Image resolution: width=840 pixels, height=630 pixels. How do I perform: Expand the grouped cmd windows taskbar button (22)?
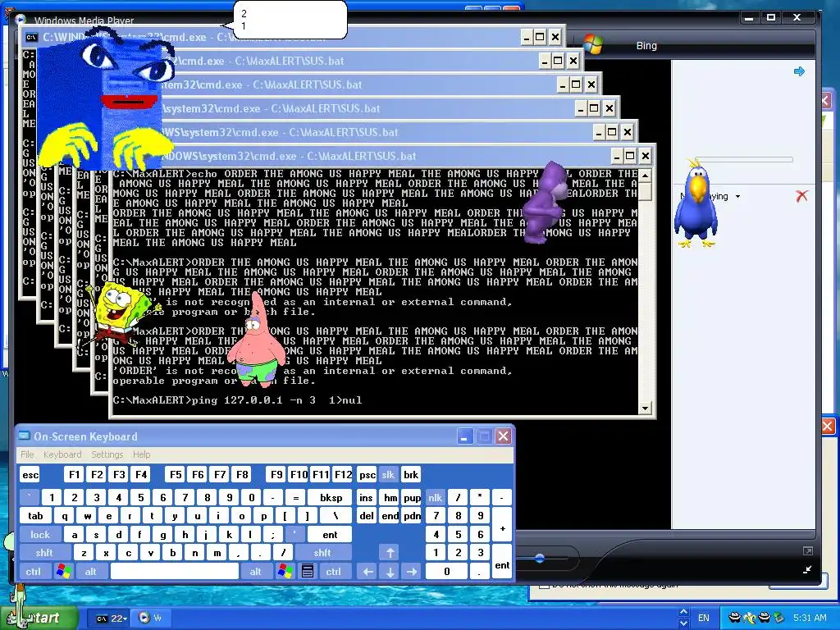[x=109, y=619]
